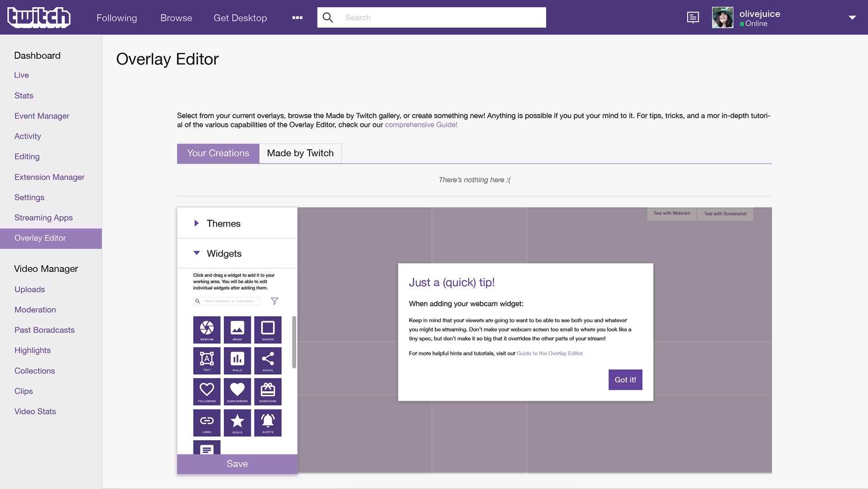Collapse the Widgets section
Screen dimensions: 868x489
click(237, 253)
